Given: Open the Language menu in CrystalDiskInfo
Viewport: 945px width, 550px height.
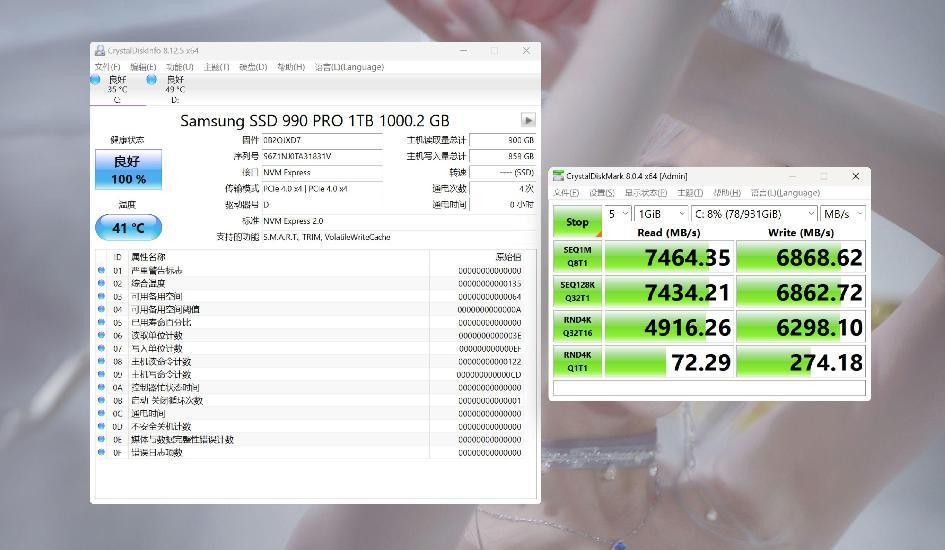Looking at the screenshot, I should 349,67.
